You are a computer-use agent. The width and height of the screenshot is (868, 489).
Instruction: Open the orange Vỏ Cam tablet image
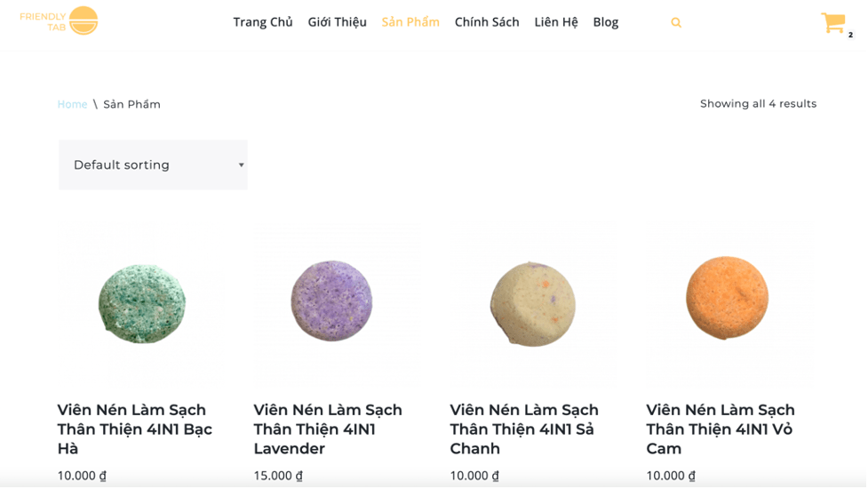(727, 298)
